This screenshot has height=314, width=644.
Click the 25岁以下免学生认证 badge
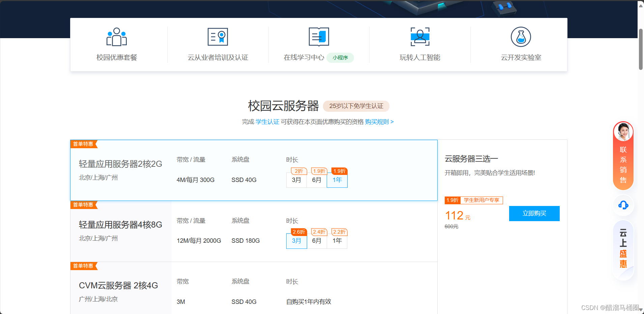pyautogui.click(x=356, y=106)
